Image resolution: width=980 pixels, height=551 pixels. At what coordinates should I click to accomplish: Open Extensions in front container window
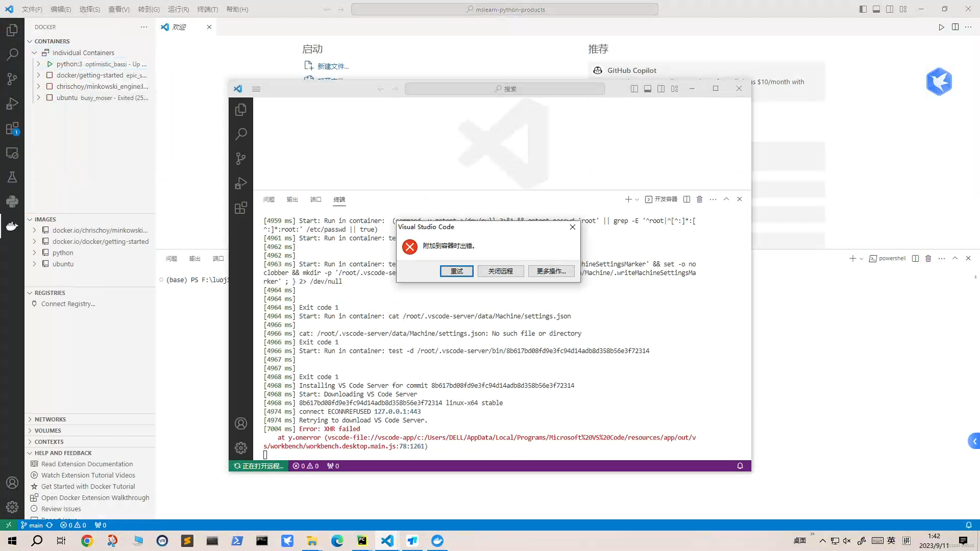coord(241,208)
